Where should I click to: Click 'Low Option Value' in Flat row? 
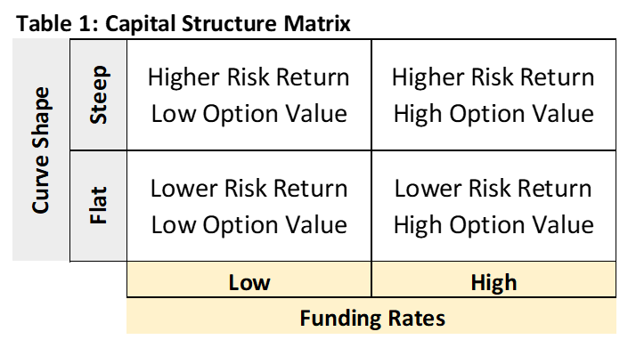(249, 225)
